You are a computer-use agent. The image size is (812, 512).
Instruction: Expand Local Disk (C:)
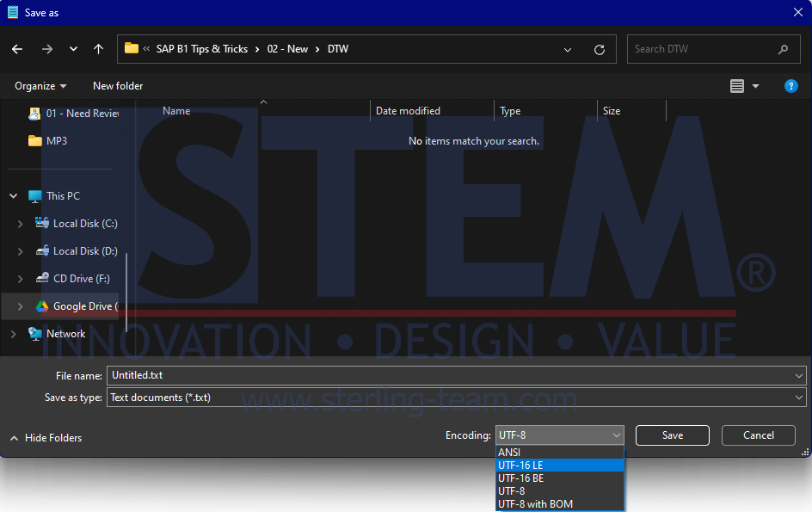click(x=20, y=224)
